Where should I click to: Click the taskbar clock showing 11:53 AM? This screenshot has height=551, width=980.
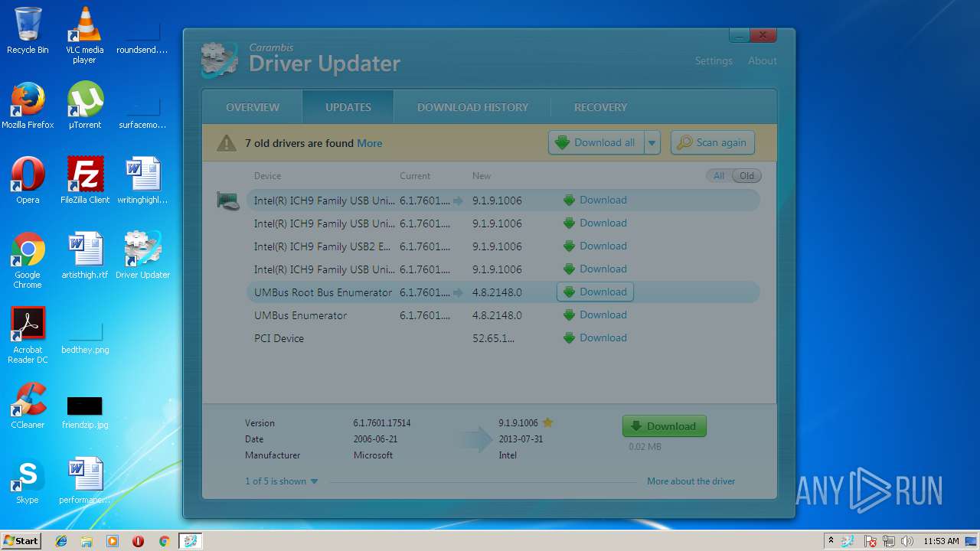pos(941,541)
